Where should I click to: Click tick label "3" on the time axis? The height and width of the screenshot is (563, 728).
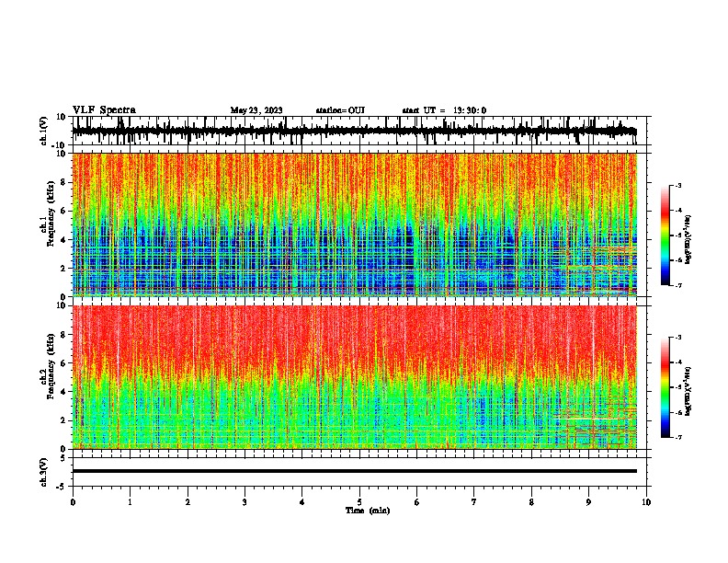pyautogui.click(x=245, y=502)
